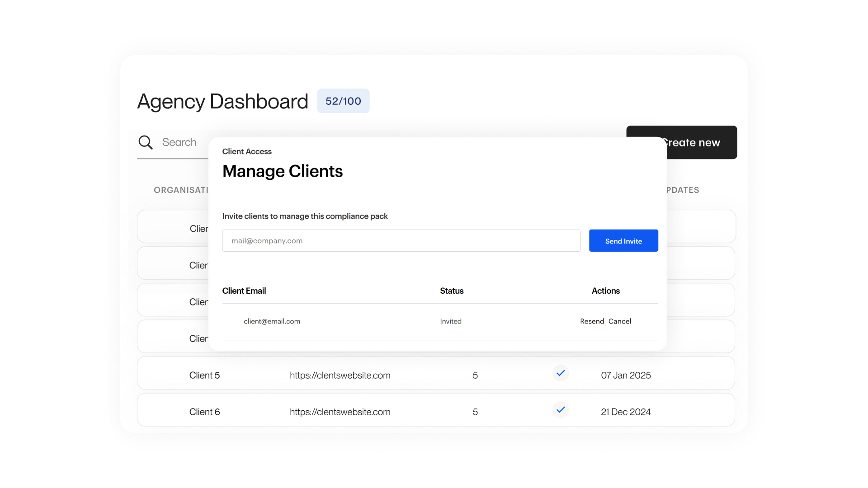Select the Status column header
The width and height of the screenshot is (868, 488).
coord(451,291)
